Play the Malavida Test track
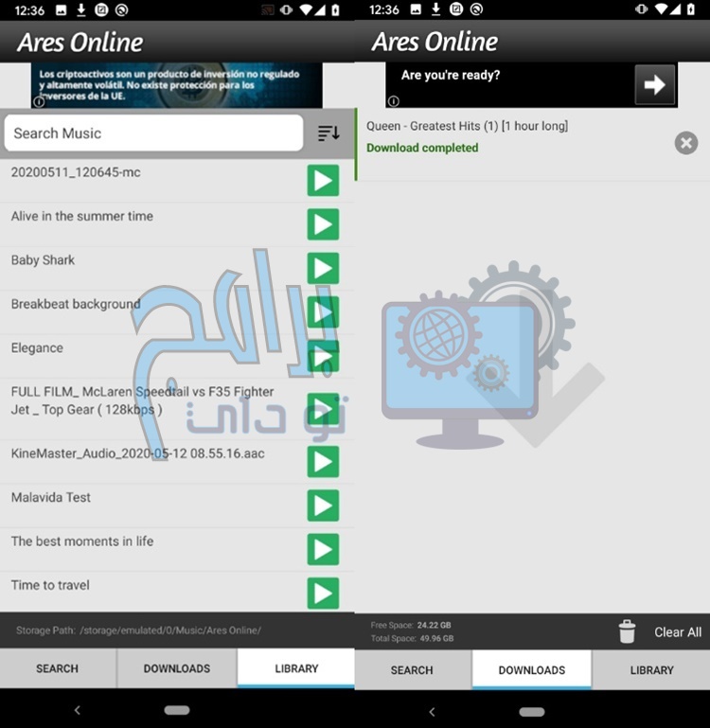This screenshot has width=710, height=728. [x=323, y=506]
